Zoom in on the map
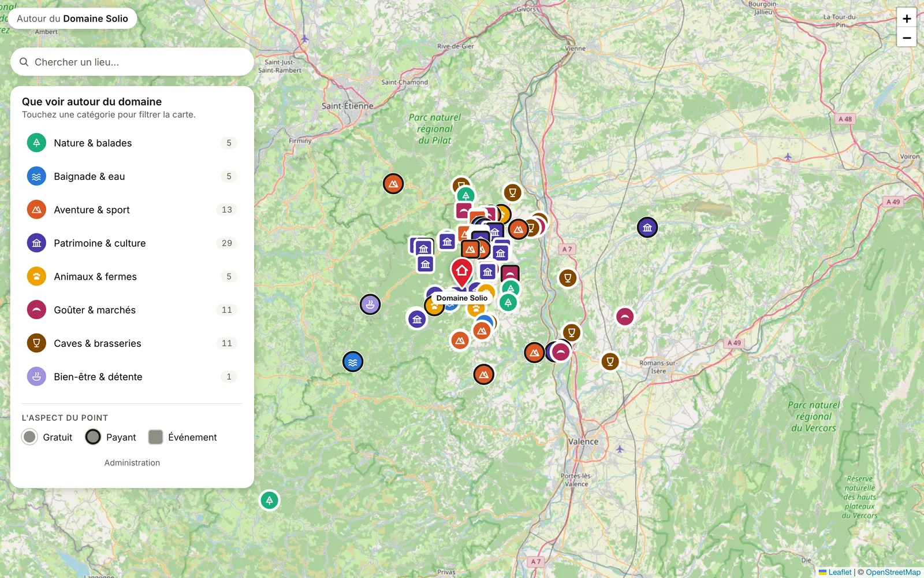This screenshot has height=578, width=924. 907,18
